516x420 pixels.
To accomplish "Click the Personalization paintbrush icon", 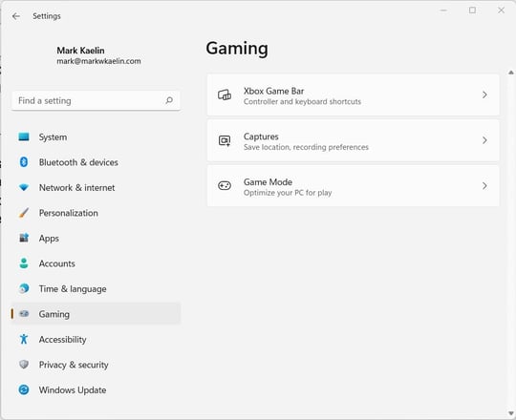I will click(x=24, y=213).
